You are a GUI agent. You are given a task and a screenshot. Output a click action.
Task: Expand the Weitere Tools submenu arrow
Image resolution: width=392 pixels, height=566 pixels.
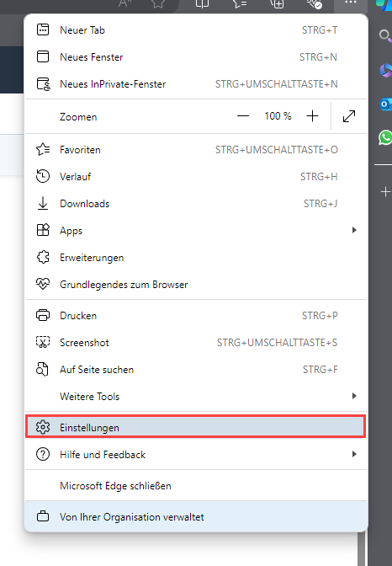click(x=354, y=397)
